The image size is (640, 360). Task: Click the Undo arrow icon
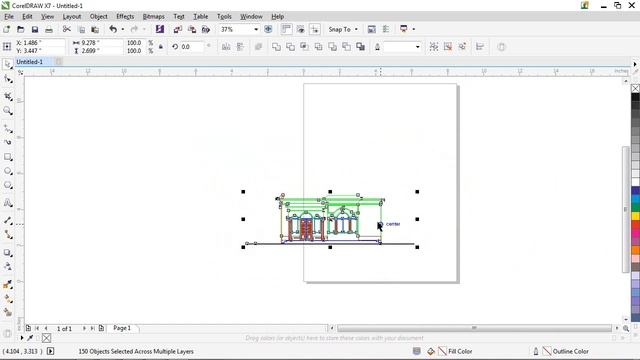pos(113,29)
